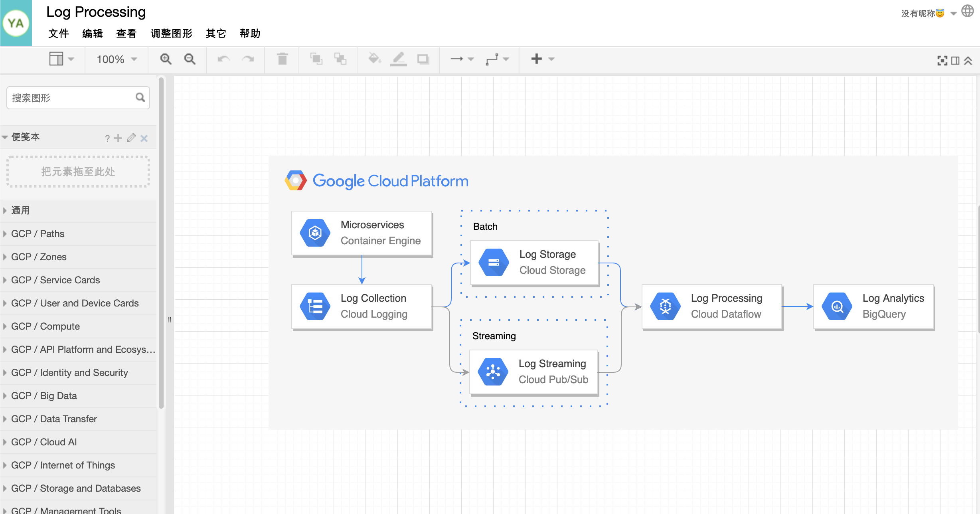Click the Container Engine Microservices icon
This screenshot has width=980, height=514.
click(x=315, y=232)
